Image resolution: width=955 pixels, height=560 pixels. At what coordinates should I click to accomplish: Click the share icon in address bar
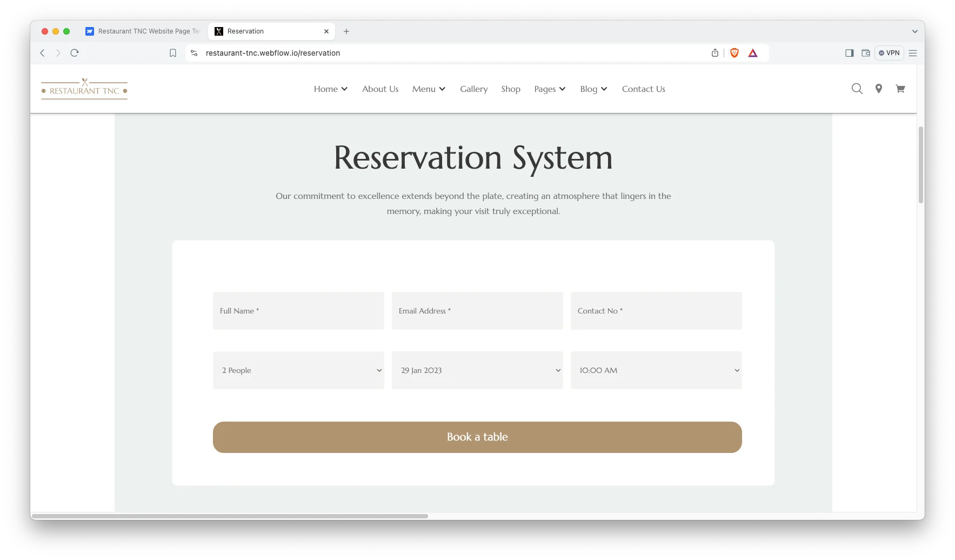[x=715, y=53]
